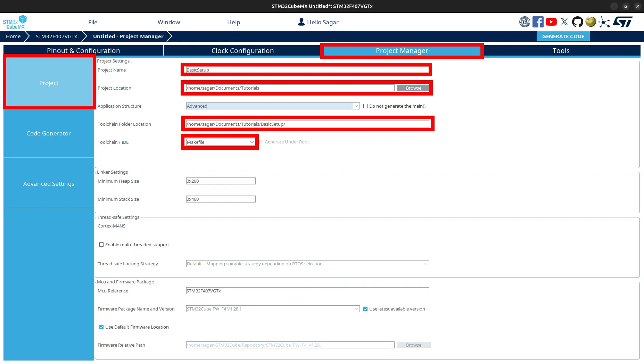Image resolution: width=644 pixels, height=364 pixels.
Task: Click the STM32CubeMX logo icon
Action: click(15, 22)
